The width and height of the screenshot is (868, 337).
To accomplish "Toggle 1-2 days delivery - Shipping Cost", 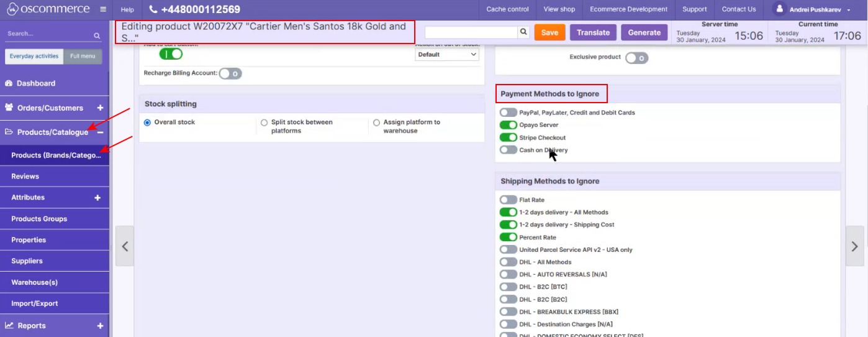I will pos(509,224).
